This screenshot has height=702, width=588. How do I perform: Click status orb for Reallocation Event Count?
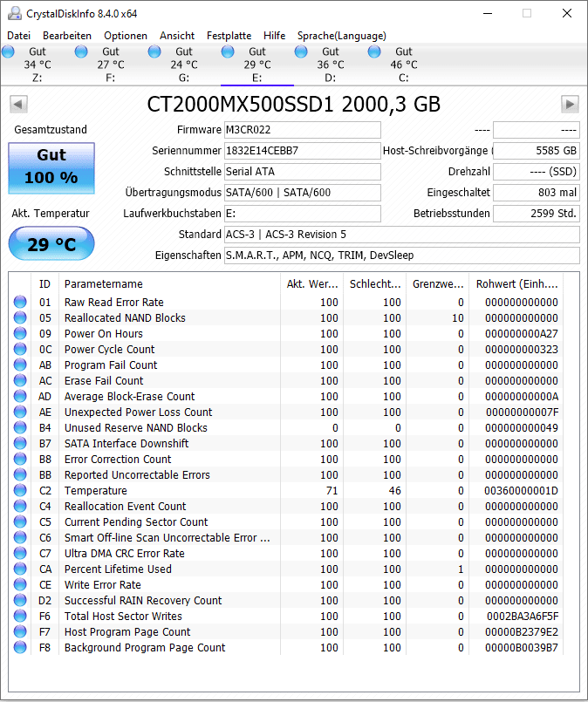click(20, 506)
